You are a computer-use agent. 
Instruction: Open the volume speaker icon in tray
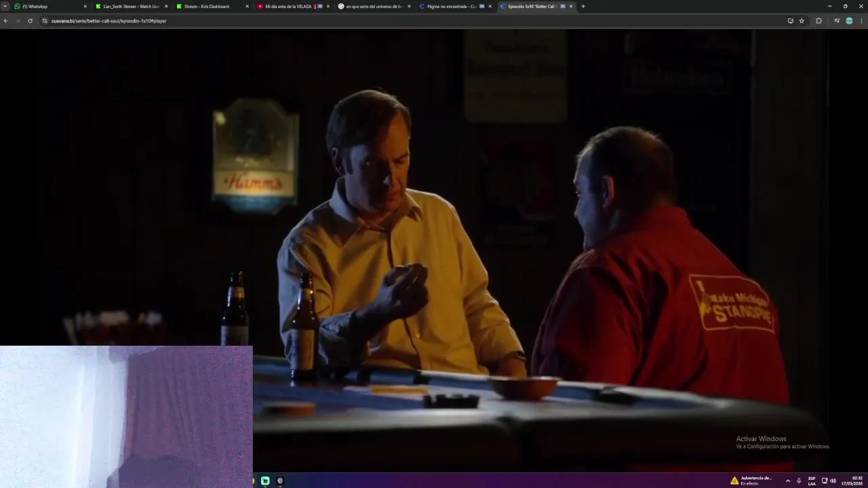(833, 481)
